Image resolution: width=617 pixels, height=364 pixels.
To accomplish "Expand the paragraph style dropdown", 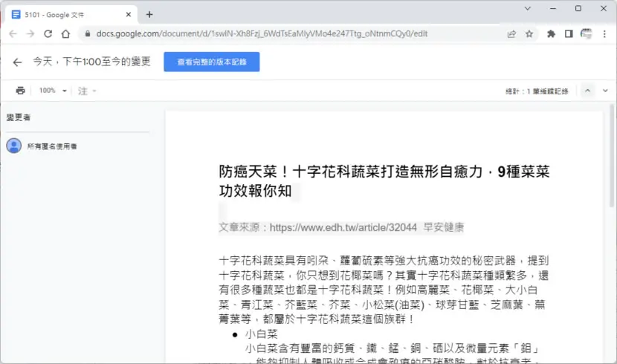I will click(x=87, y=91).
